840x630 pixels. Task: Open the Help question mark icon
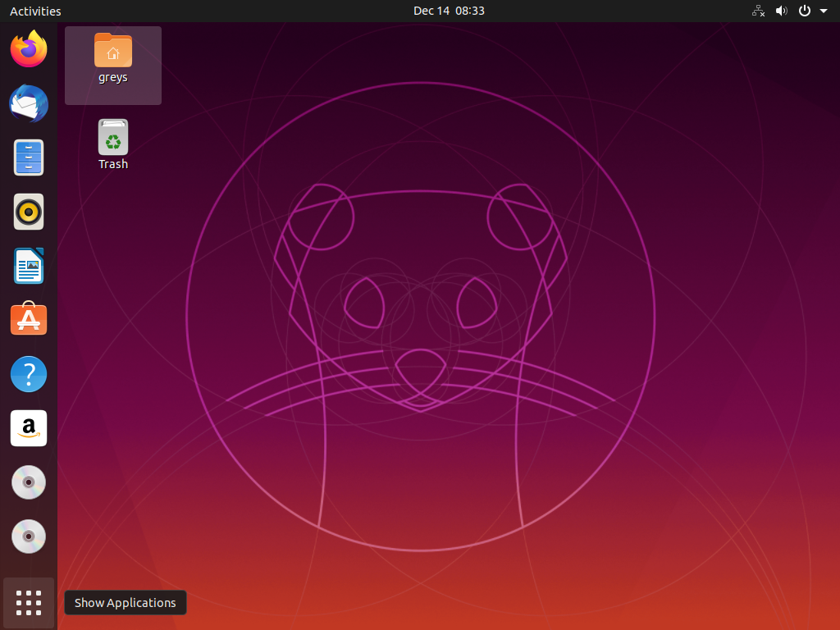pos(29,374)
